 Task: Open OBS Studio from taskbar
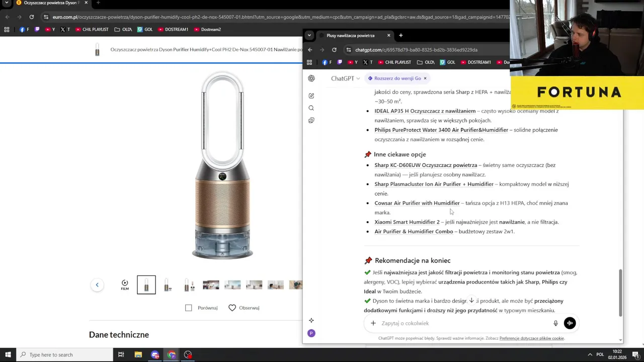[188, 354]
